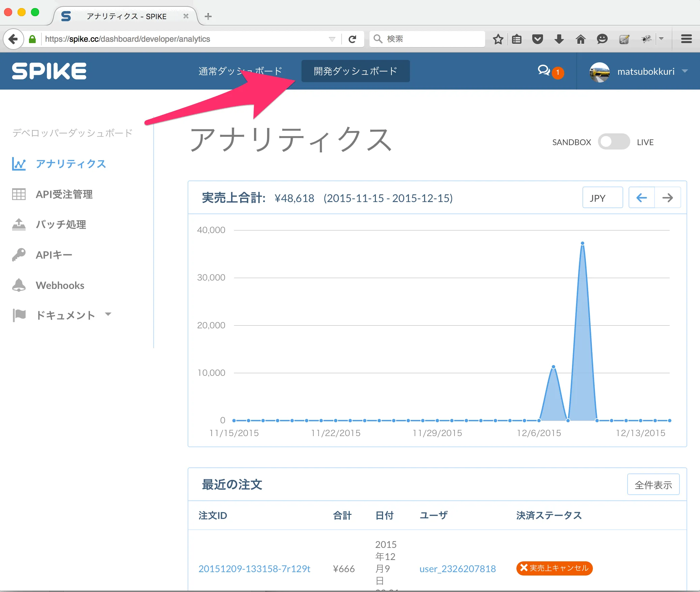View previous period with left arrow
700x592 pixels.
[641, 197]
